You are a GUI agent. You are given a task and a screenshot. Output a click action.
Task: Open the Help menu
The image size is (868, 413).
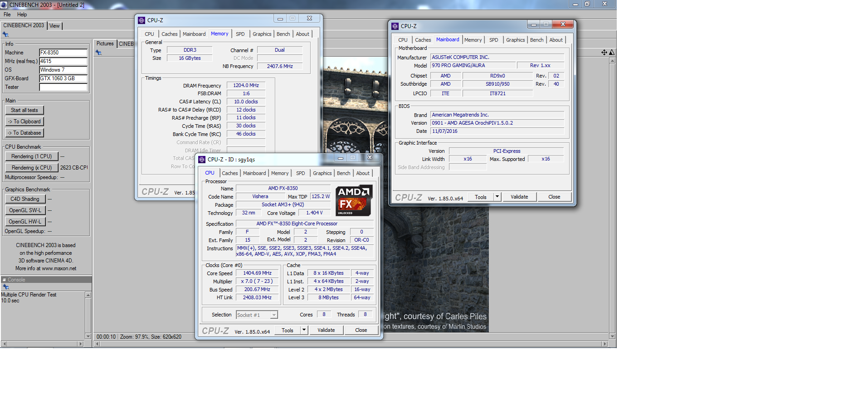tap(22, 15)
